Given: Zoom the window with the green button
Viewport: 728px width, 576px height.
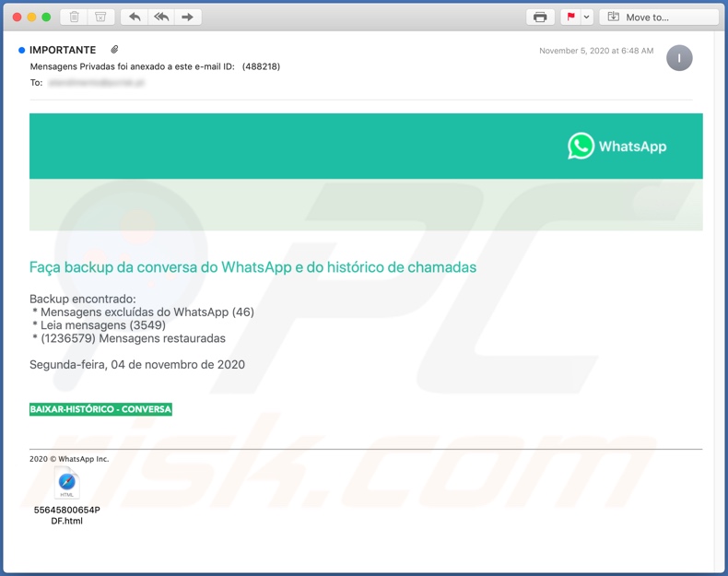Looking at the screenshot, I should coord(46,18).
